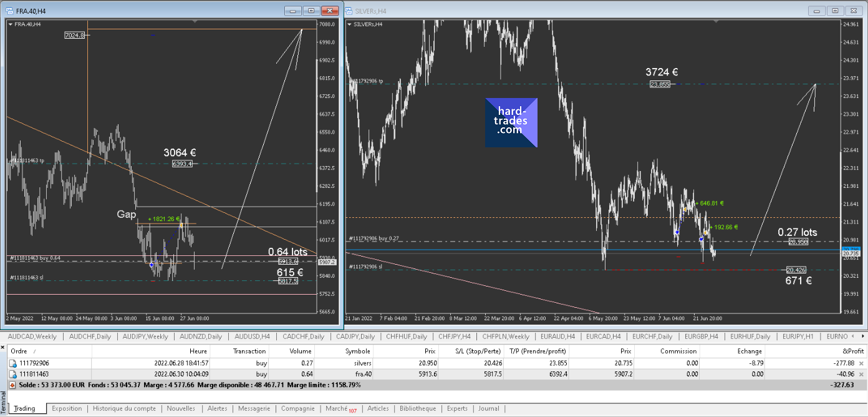
Task: Open the Journal tab
Action: point(489,409)
